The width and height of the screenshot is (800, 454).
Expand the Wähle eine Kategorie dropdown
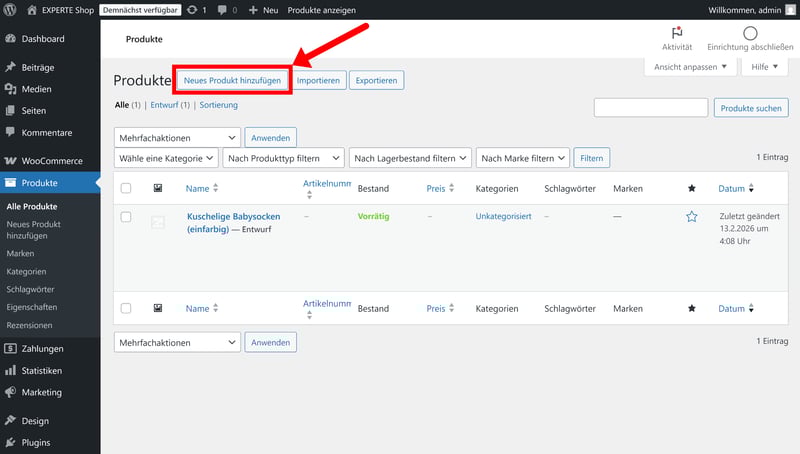tap(167, 158)
